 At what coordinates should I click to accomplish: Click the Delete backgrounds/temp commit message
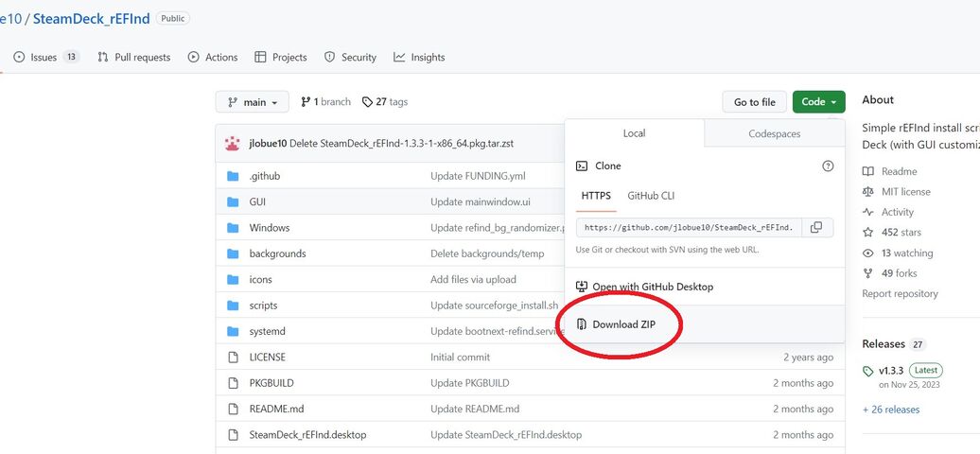[x=487, y=253]
